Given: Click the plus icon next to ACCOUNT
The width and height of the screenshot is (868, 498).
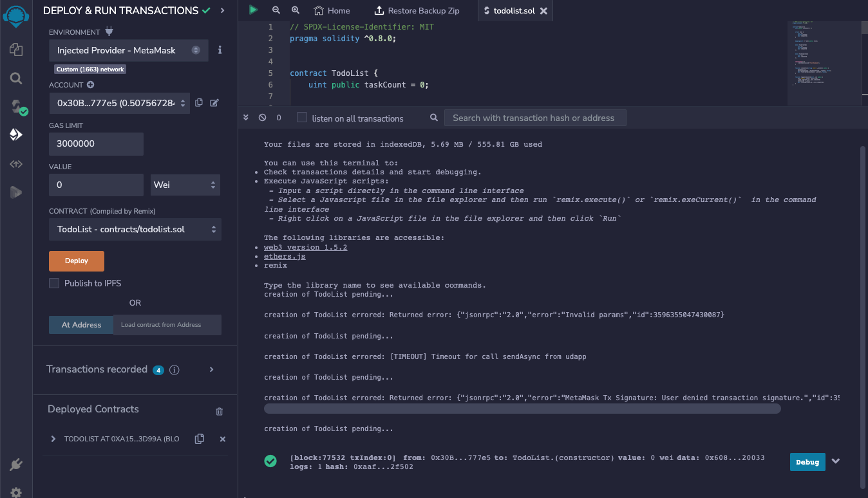Looking at the screenshot, I should [90, 85].
